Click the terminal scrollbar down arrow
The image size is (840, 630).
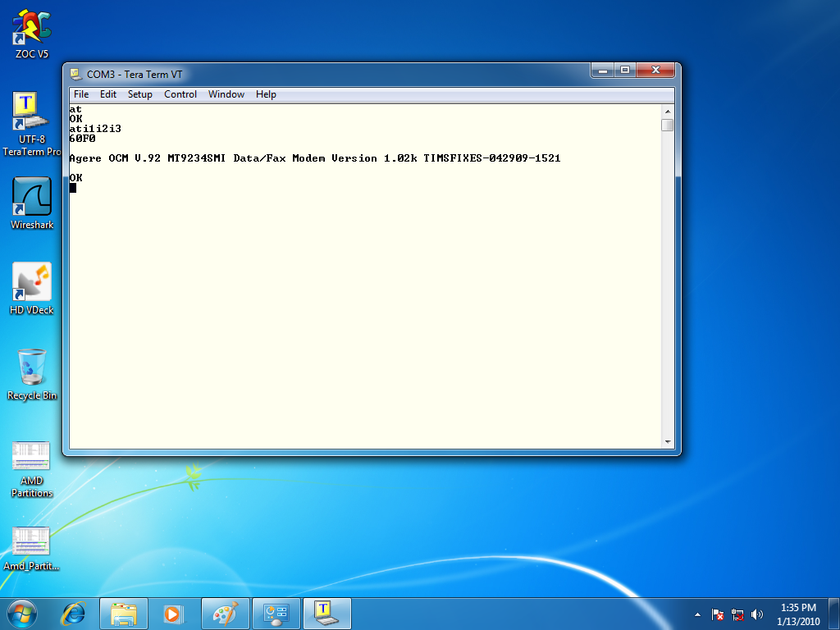tap(668, 443)
